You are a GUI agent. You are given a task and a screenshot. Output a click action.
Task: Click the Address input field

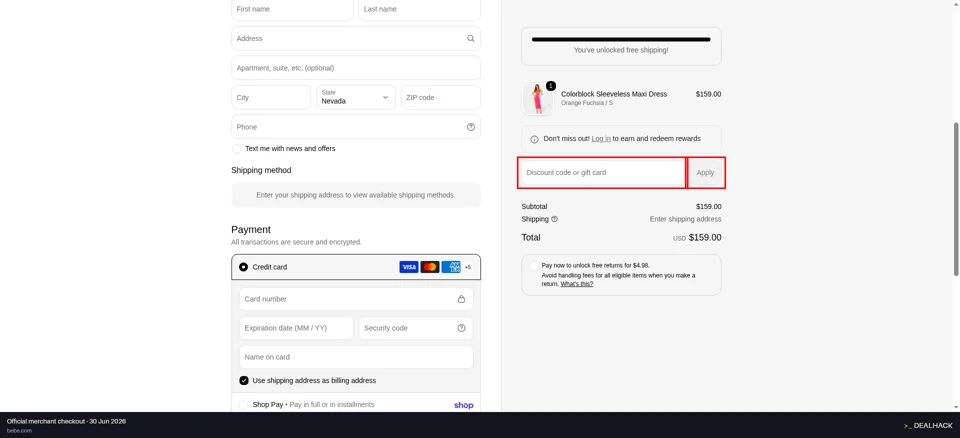[356, 38]
